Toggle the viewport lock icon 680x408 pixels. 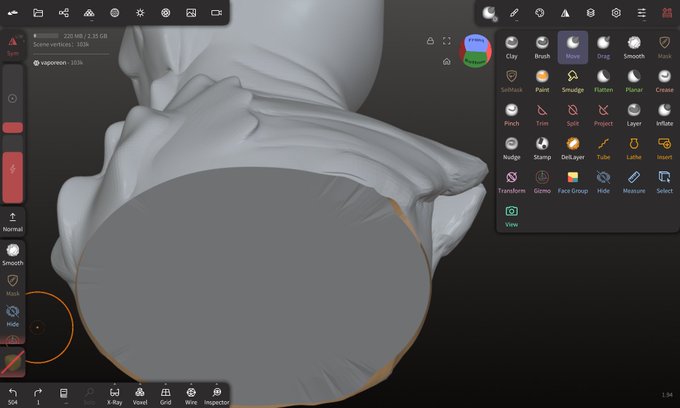(x=430, y=41)
